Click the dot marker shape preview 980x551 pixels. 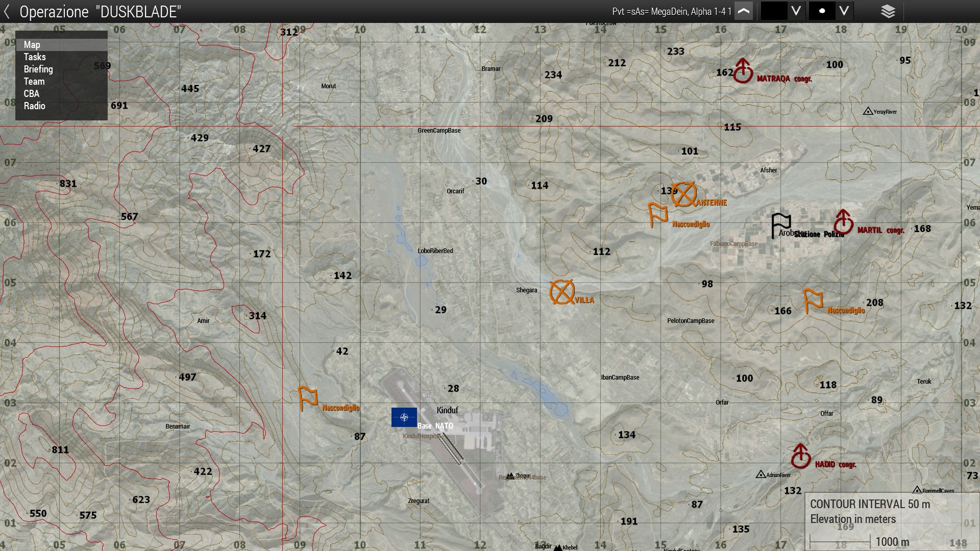tap(822, 11)
